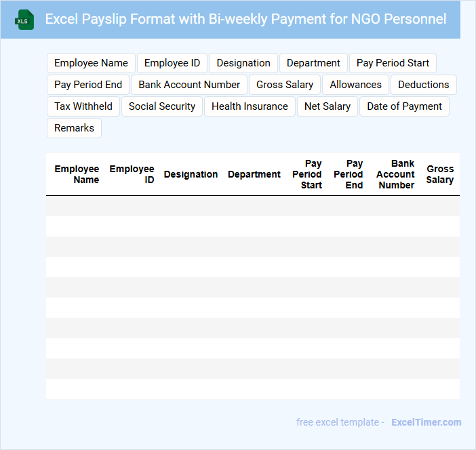Image resolution: width=476 pixels, height=450 pixels.
Task: Choose the Net Salary tag
Action: pos(328,106)
